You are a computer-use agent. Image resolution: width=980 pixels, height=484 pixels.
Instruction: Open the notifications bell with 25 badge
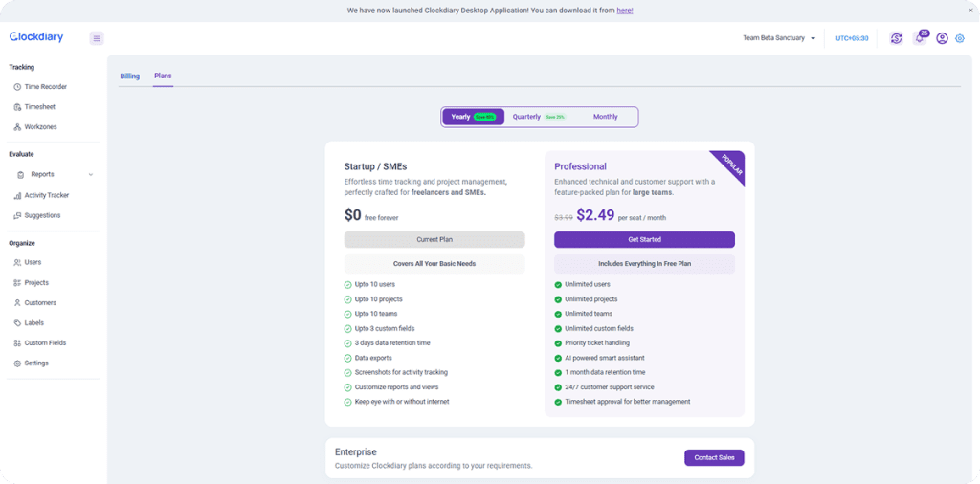(x=920, y=38)
